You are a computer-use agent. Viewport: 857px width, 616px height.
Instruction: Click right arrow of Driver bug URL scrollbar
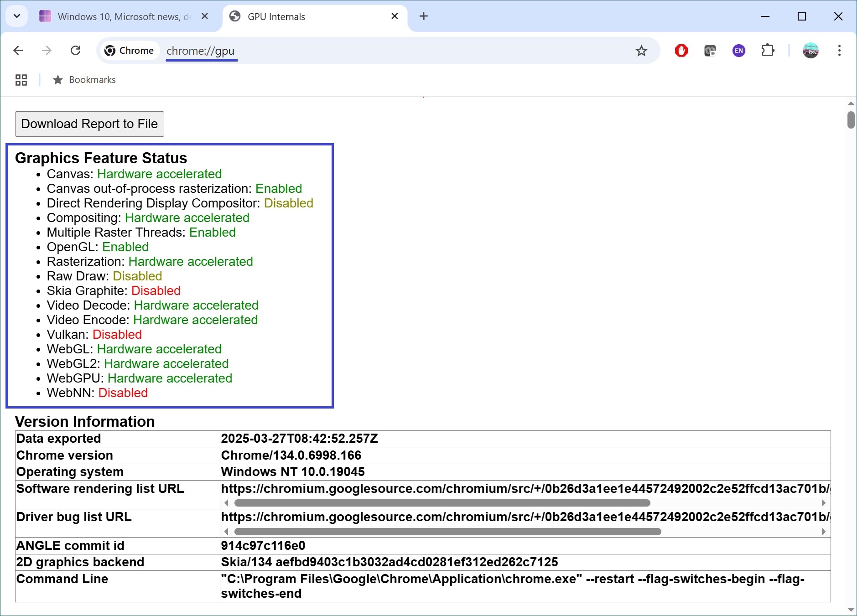coord(824,532)
